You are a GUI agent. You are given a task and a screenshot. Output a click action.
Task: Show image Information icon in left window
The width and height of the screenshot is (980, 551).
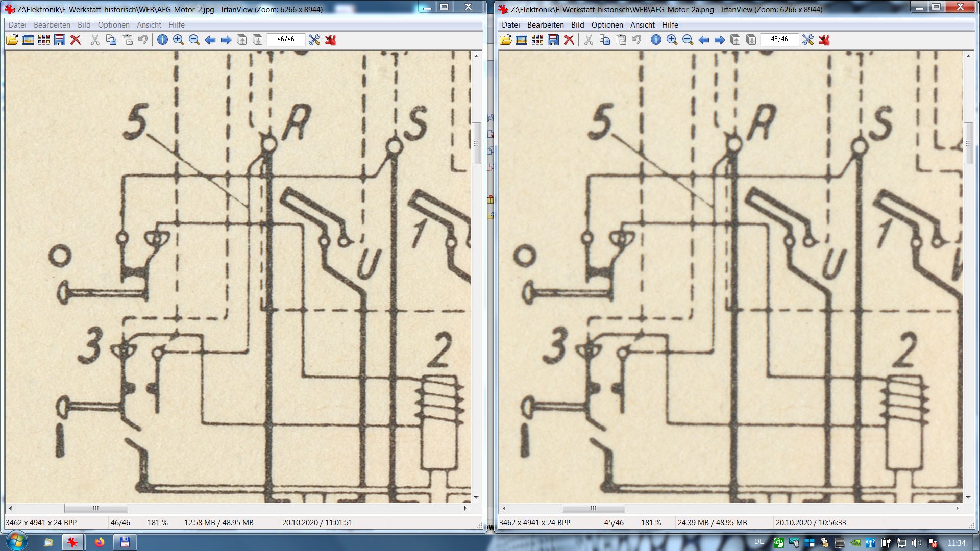pyautogui.click(x=162, y=40)
